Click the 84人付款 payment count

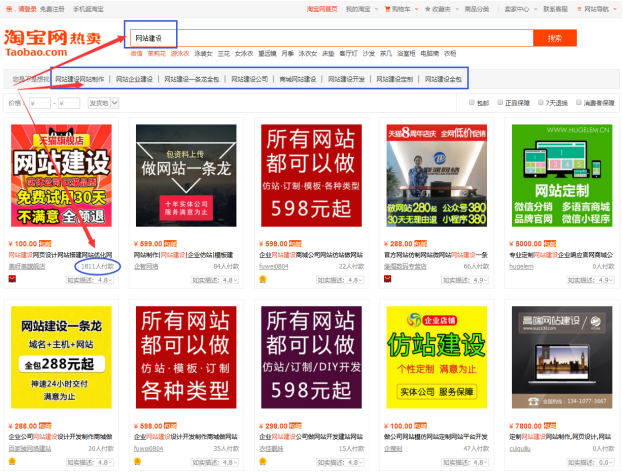tap(226, 266)
